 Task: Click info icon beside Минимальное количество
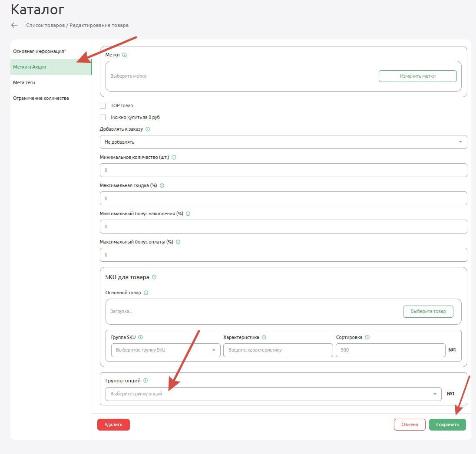[x=174, y=158]
